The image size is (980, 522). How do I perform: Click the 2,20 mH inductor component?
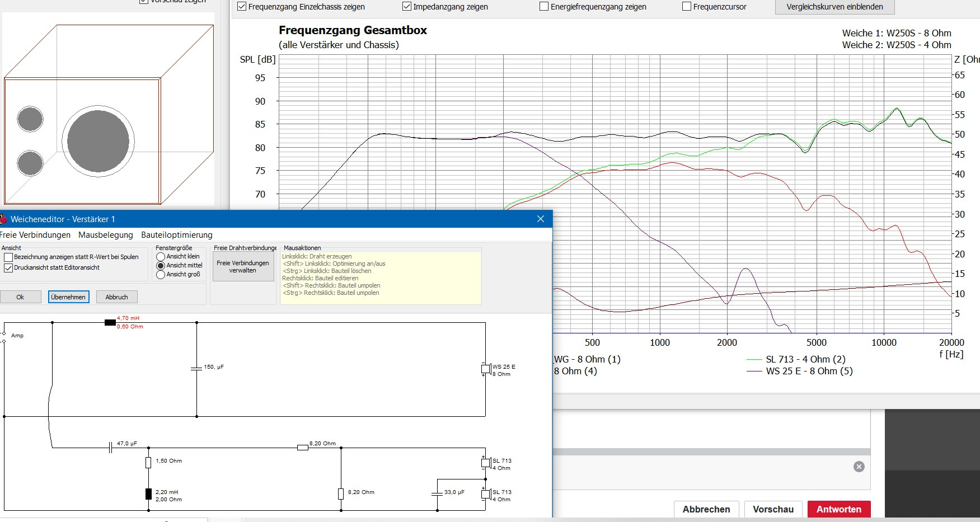click(x=148, y=493)
